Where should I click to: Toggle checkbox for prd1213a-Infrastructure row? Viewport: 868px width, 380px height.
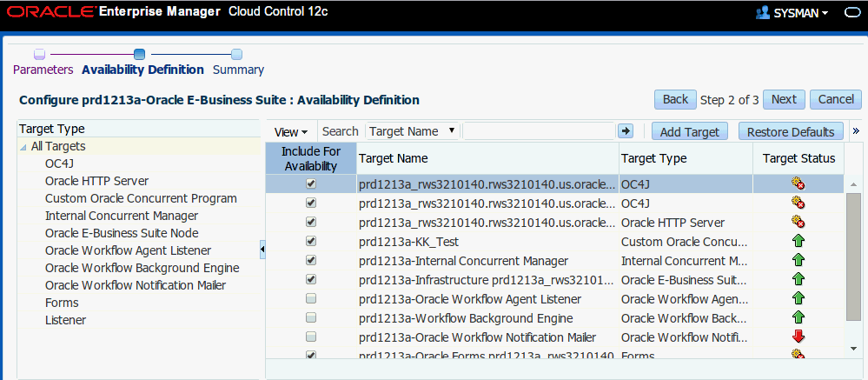pyautogui.click(x=311, y=279)
